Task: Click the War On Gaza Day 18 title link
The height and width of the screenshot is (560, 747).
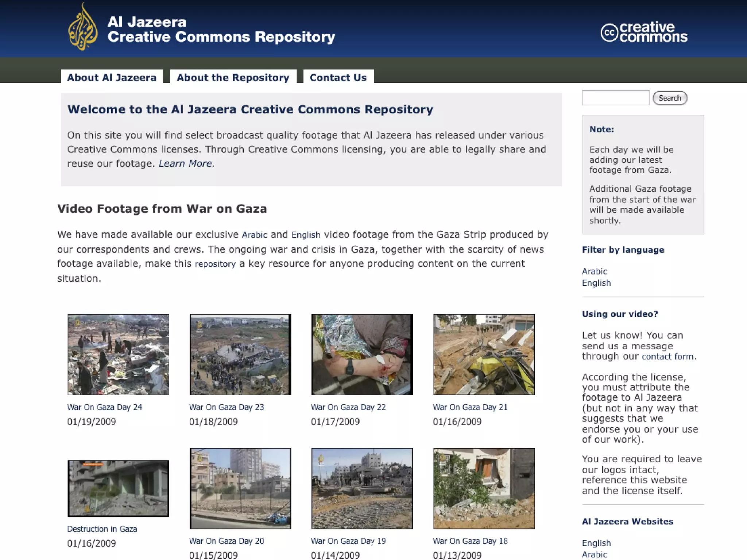Action: [470, 541]
